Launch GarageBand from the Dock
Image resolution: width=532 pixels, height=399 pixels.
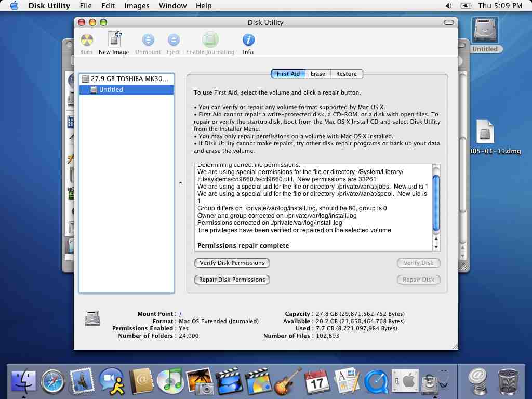288,381
